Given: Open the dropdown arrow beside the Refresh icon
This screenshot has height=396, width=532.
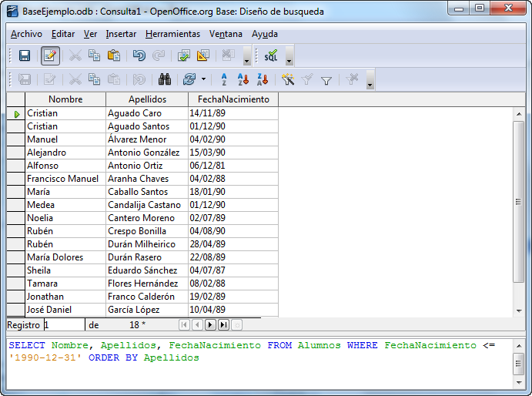Looking at the screenshot, I should tap(203, 79).
